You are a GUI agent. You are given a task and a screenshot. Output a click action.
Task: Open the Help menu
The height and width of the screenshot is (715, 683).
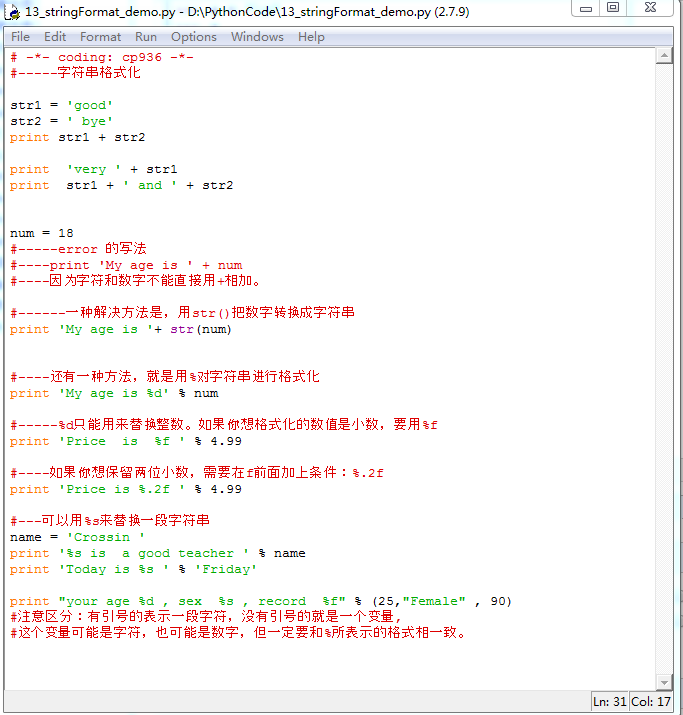311,37
